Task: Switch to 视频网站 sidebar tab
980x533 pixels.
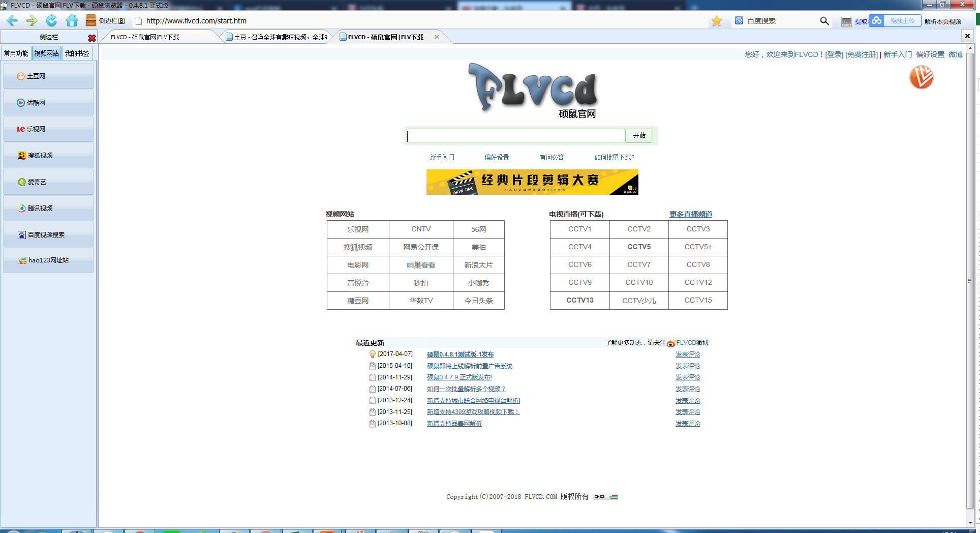Action: point(47,53)
